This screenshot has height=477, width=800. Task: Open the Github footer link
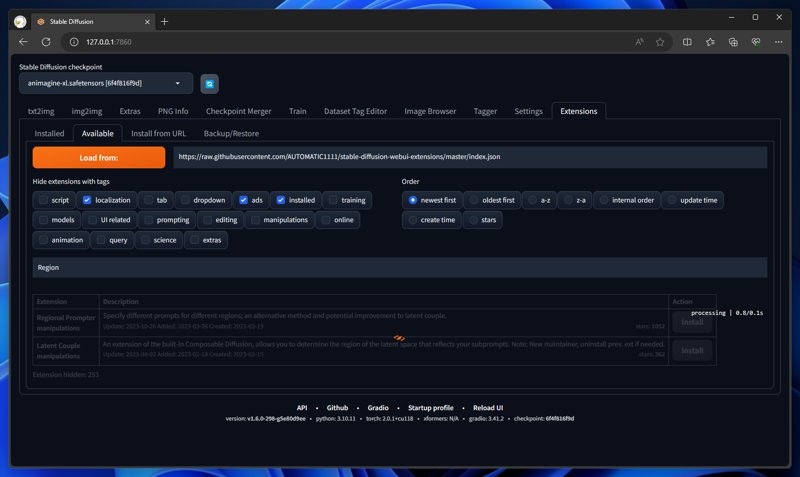point(337,408)
